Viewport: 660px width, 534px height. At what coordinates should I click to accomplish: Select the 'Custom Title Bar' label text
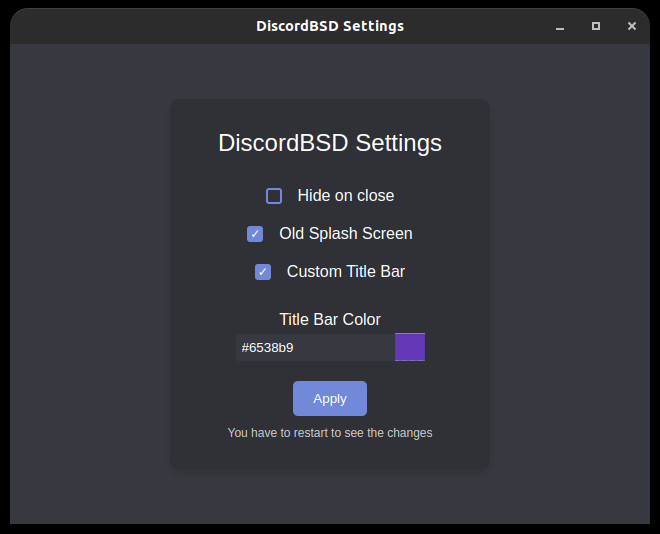346,271
